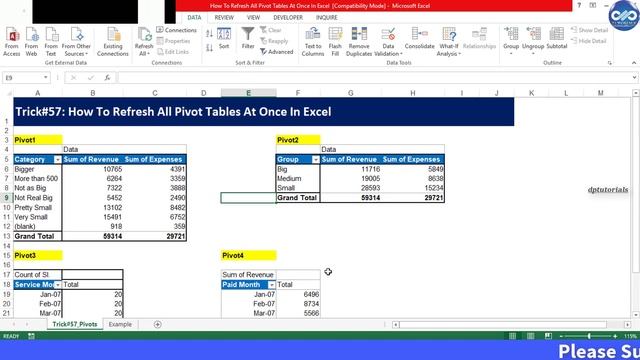Click the Subtotal button
This screenshot has height=360, width=640.
[557, 39]
